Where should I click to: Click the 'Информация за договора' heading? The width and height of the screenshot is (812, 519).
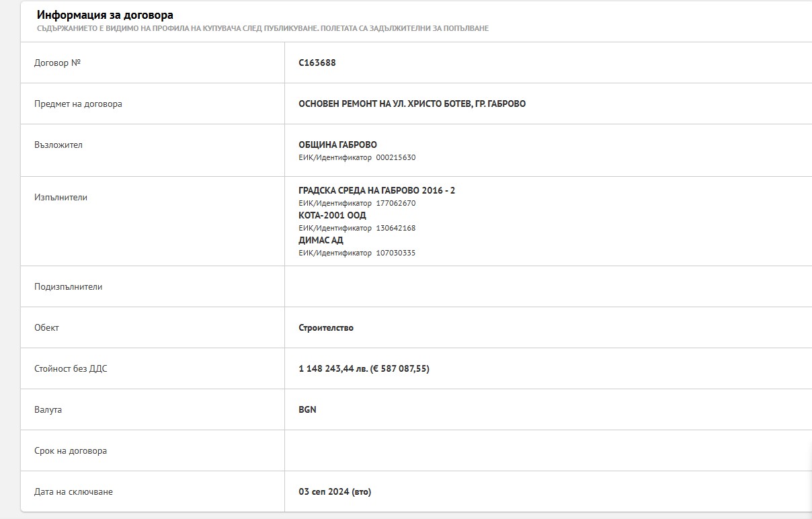tap(105, 15)
